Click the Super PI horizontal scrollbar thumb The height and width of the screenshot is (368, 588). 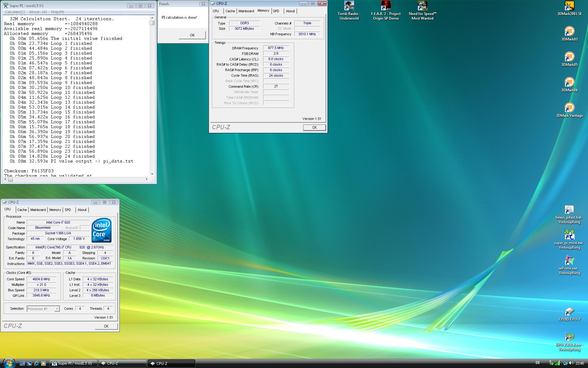coord(10,179)
